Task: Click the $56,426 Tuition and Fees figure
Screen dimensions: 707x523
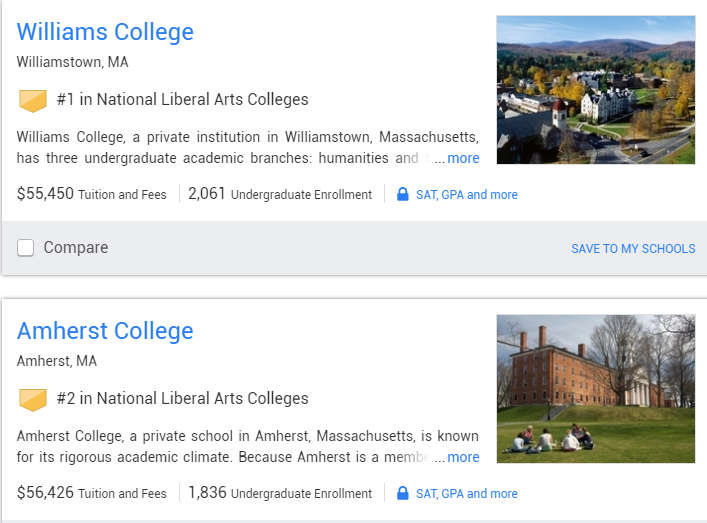Action: coord(46,493)
